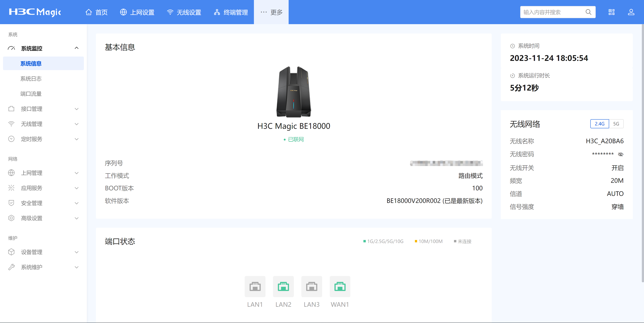
Task: Expand the 定时服务 chevron
Action: [x=77, y=139]
